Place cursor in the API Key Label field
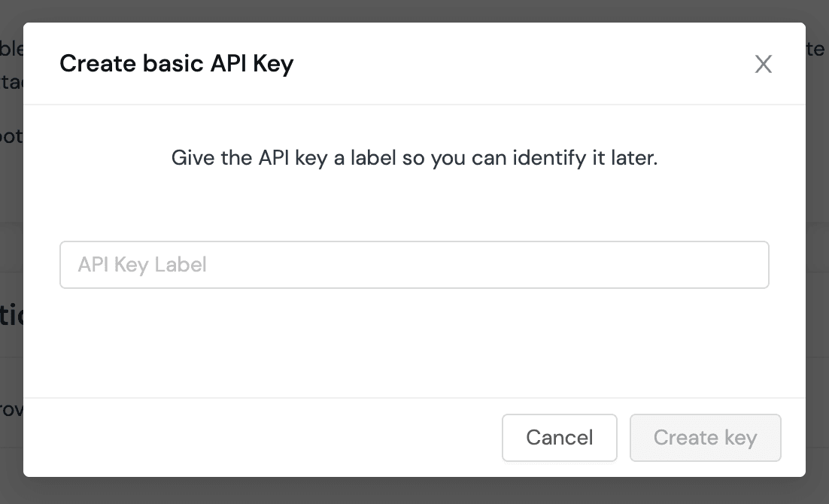 tap(414, 264)
